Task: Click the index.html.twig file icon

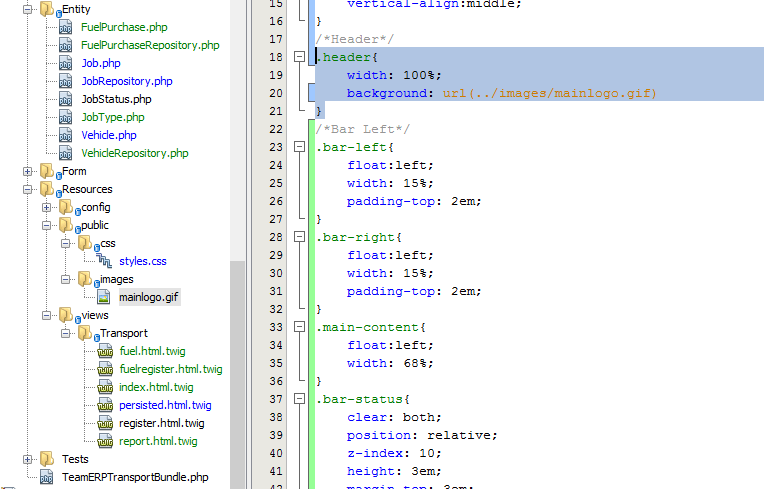Action: [x=105, y=387]
